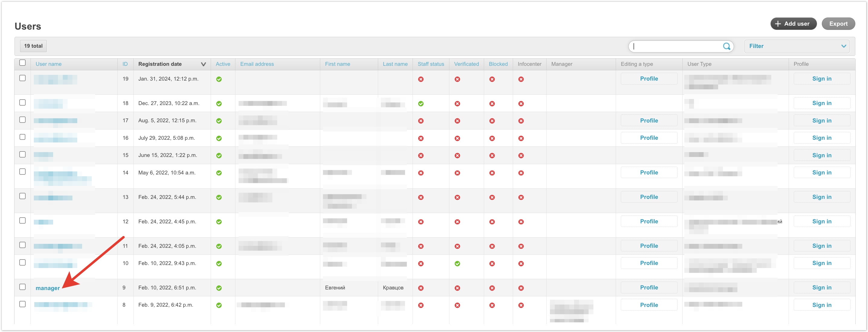Click green Verificated check for ID 10
The image size is (868, 332).
(457, 263)
